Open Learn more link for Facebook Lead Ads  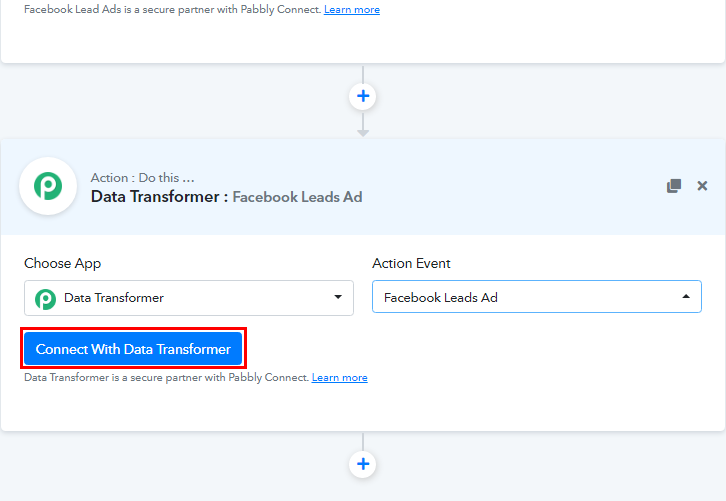coord(351,10)
